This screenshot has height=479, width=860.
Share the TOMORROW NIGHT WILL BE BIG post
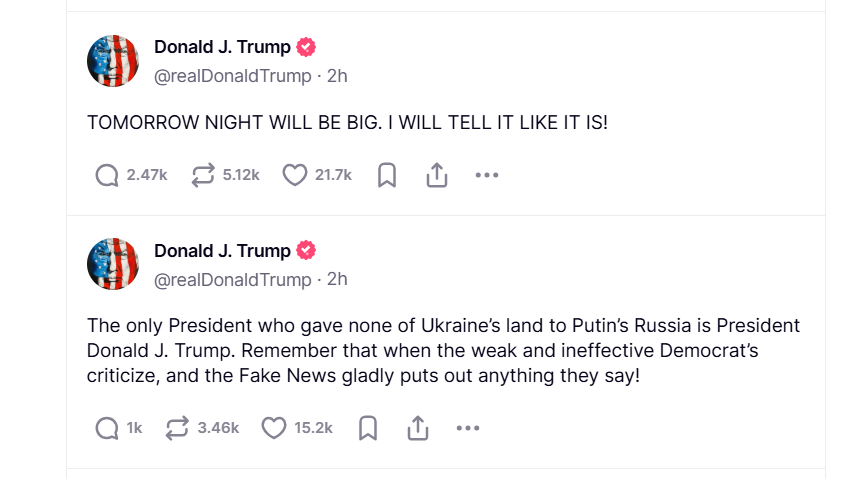[436, 175]
